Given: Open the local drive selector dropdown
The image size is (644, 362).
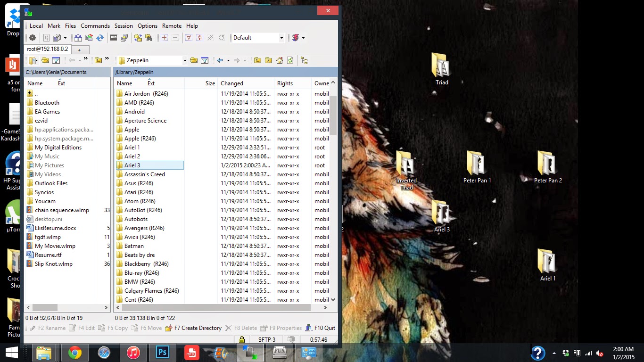Looking at the screenshot, I should [33, 60].
